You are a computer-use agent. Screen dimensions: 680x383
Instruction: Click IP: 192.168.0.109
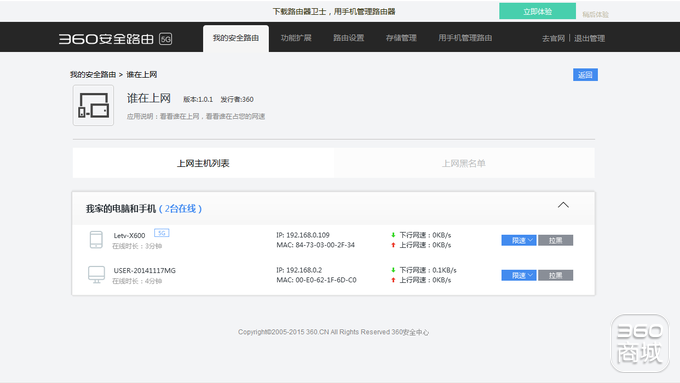303,235
